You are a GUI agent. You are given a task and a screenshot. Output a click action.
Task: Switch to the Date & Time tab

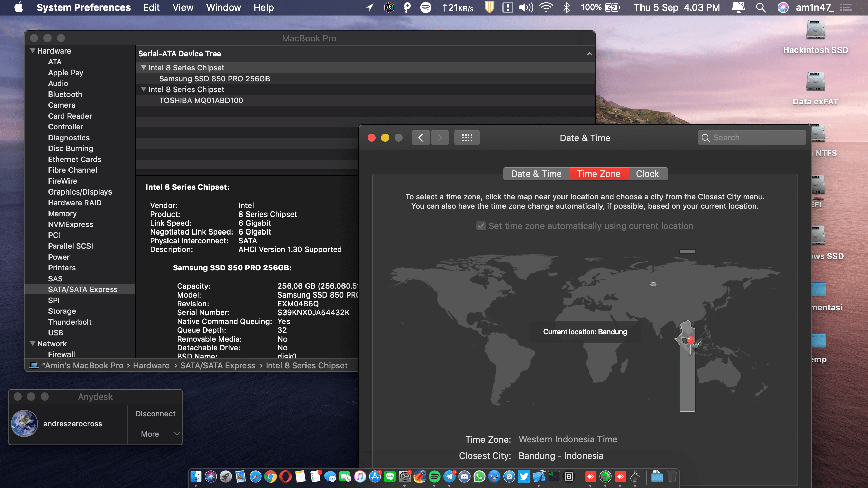pos(536,174)
